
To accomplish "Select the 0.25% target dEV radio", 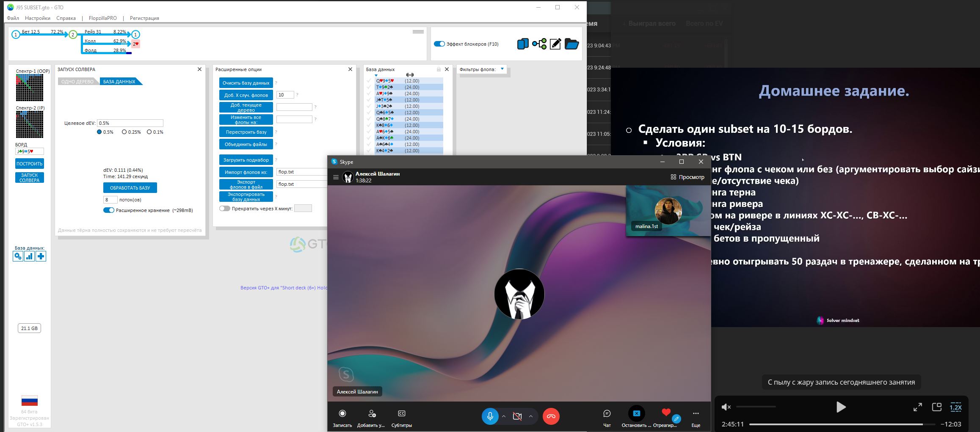I will tap(124, 132).
